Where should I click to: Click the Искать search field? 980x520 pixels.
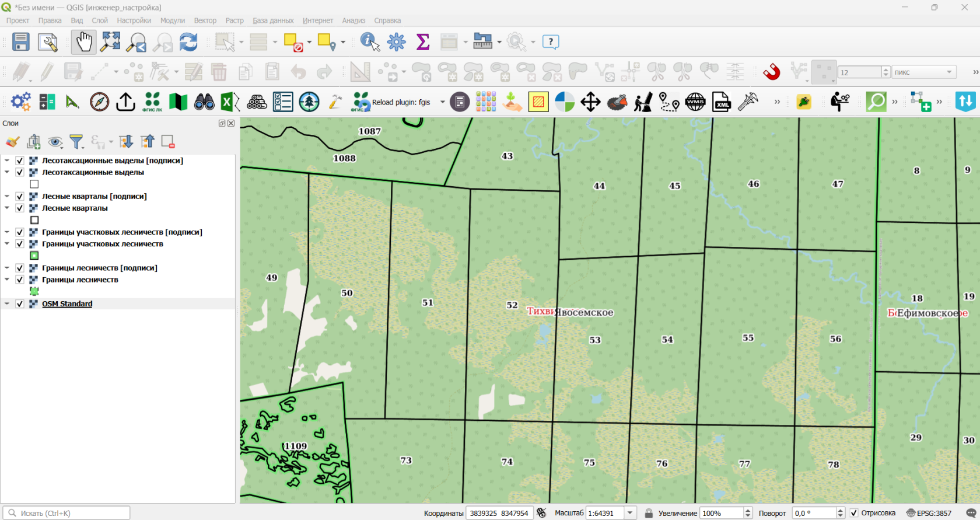coord(66,513)
